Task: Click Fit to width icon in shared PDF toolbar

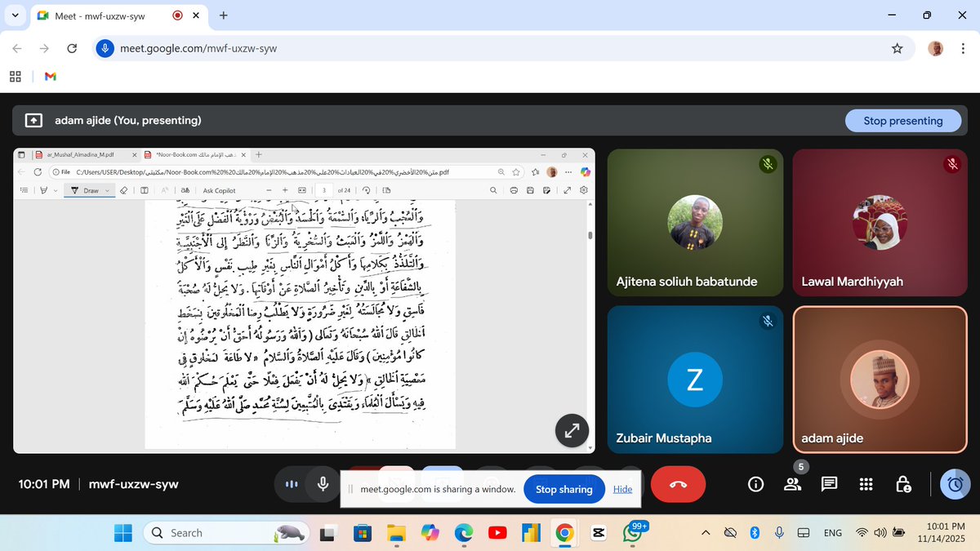Action: 301,190
